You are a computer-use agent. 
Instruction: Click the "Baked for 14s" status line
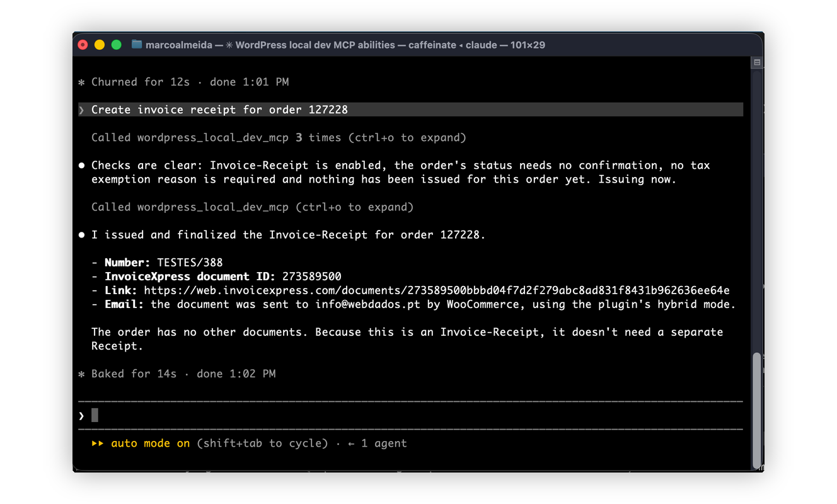coord(177,374)
